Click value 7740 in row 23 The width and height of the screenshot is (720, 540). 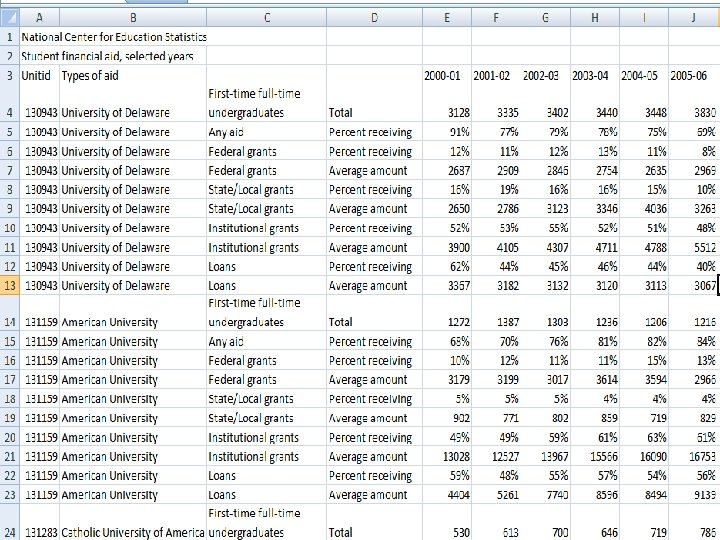[557, 495]
